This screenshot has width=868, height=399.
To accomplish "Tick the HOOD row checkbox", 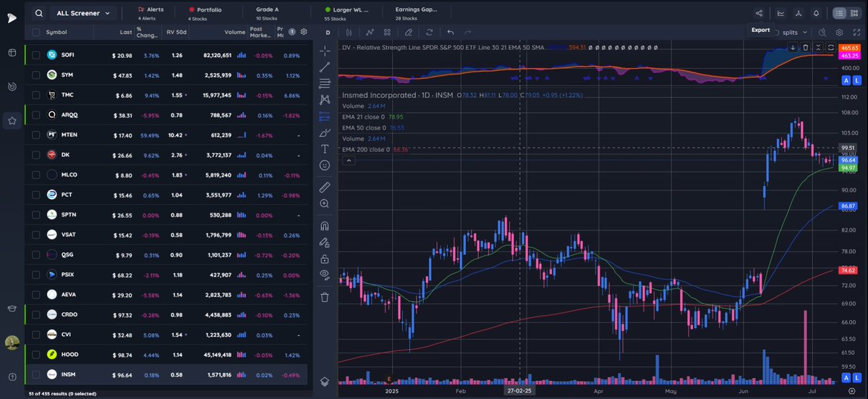I will click(35, 354).
